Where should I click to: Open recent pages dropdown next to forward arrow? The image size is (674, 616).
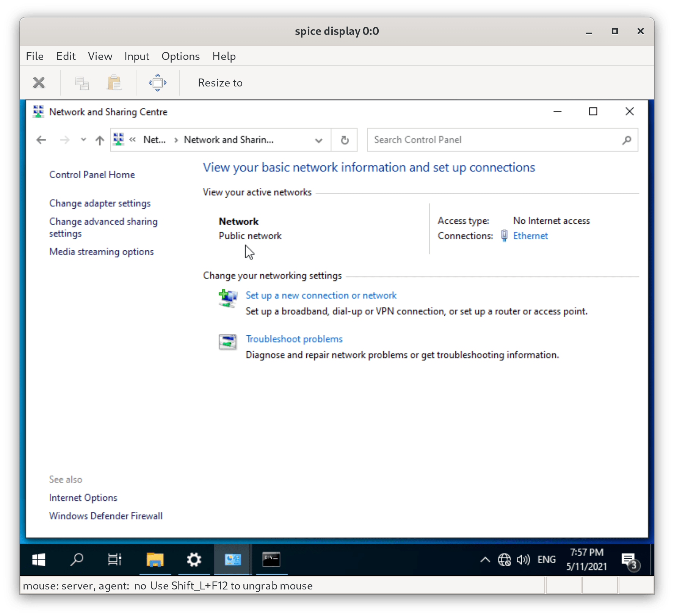[x=83, y=140]
